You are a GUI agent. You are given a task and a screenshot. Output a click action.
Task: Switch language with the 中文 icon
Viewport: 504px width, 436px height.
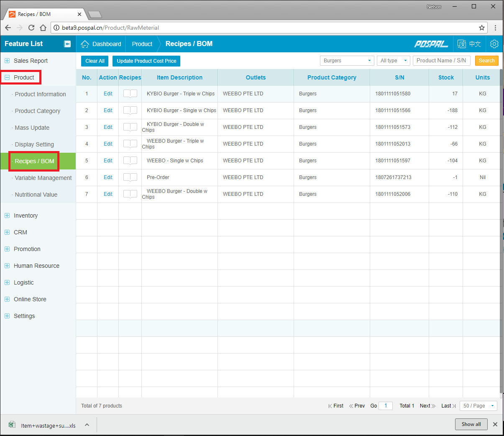tap(469, 44)
